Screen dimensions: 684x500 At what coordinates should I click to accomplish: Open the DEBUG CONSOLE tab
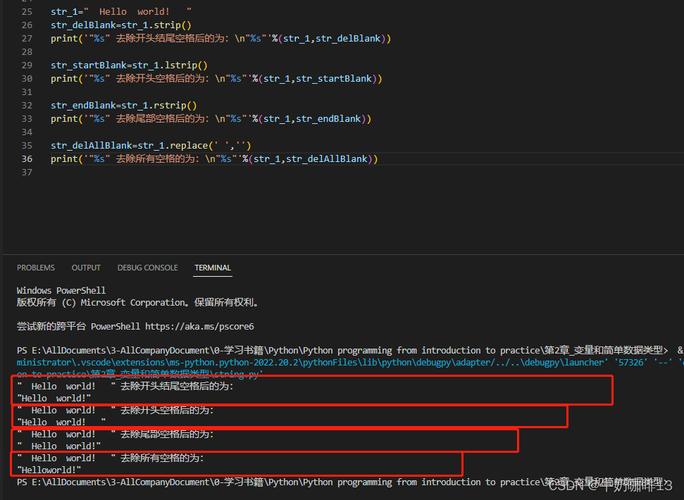coord(147,267)
